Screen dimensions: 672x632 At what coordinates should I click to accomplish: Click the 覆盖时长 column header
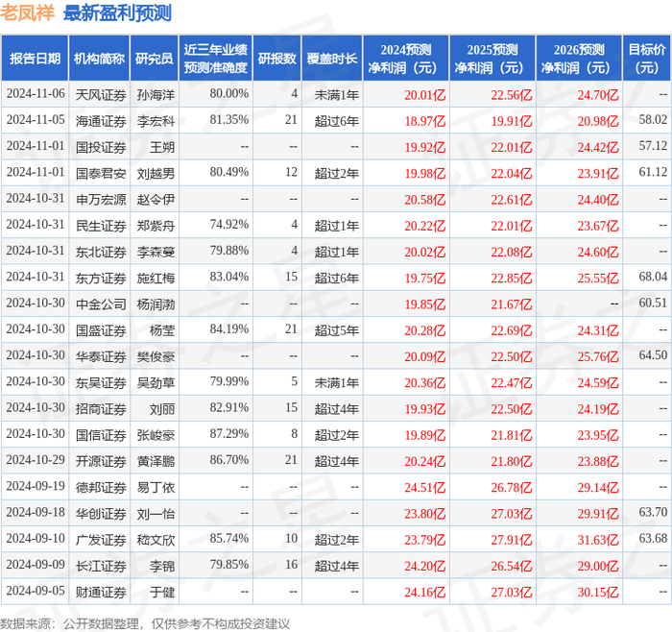(332, 59)
